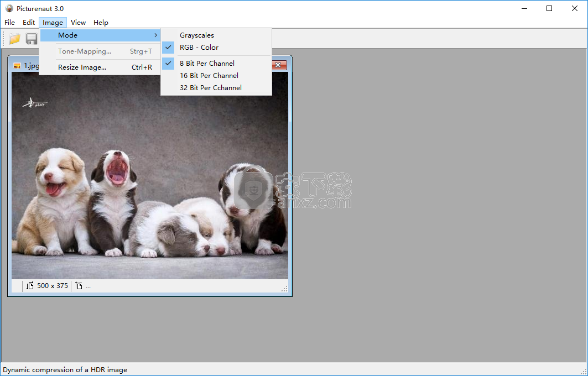Click the save floppy disk toolbar icon
The height and width of the screenshot is (376, 588).
(32, 39)
